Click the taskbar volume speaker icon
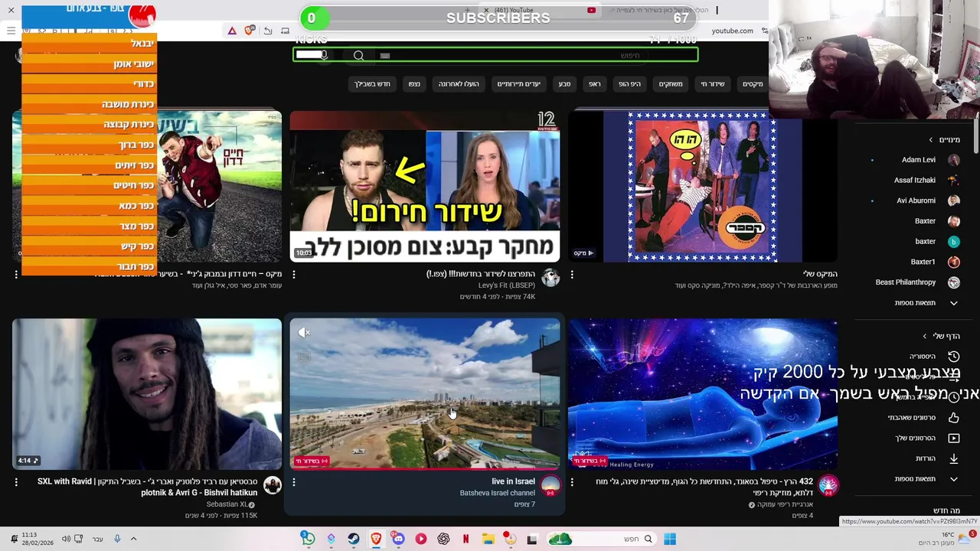 point(66,539)
